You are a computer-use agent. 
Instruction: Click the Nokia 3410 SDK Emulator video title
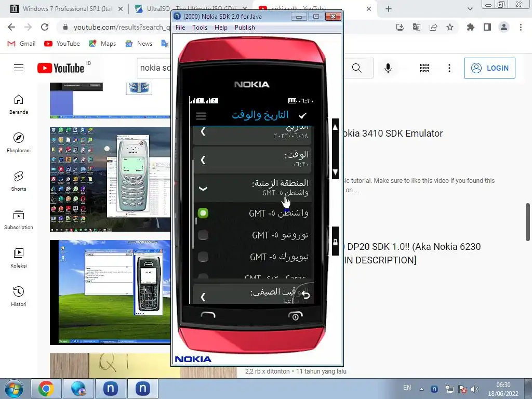point(393,134)
